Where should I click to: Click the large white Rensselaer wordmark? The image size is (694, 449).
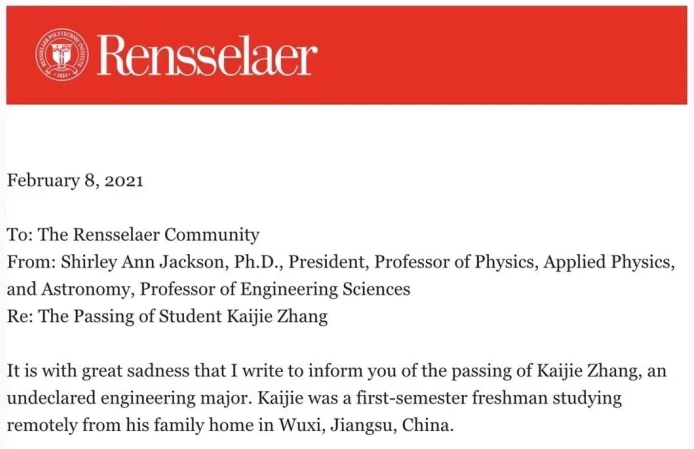click(x=207, y=55)
